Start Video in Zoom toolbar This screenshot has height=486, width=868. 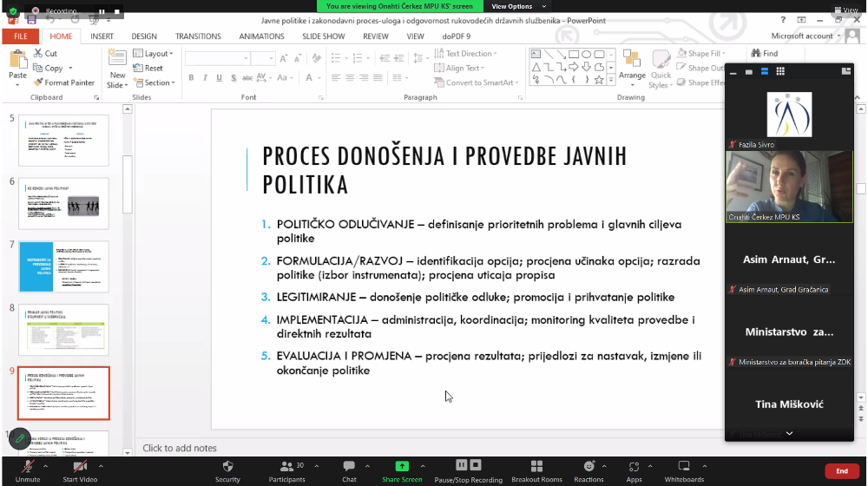click(80, 471)
